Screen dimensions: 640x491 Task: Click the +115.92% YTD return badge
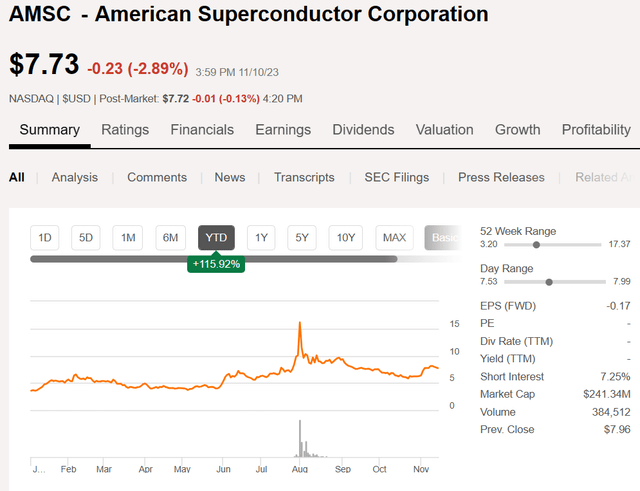pyautogui.click(x=216, y=264)
